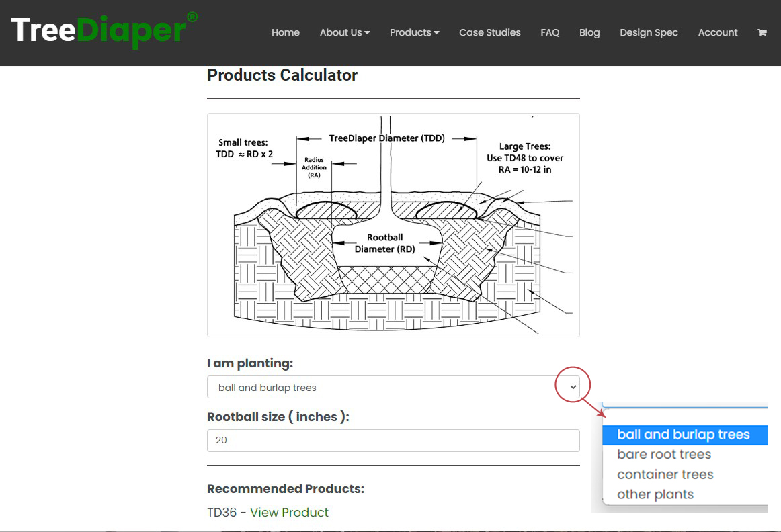Go to the Account page
Image resolution: width=781 pixels, height=532 pixels.
click(718, 32)
